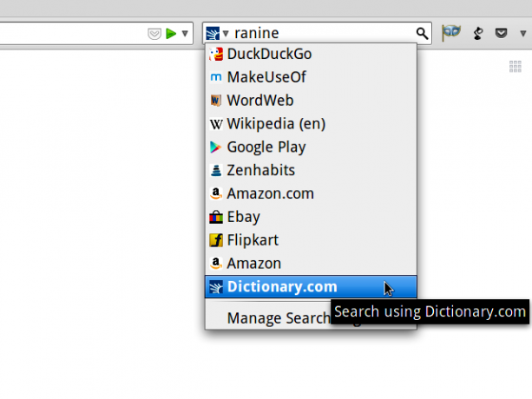Image resolution: width=532 pixels, height=399 pixels.
Task: Choose WordWeb from the engine list
Action: tap(311, 101)
